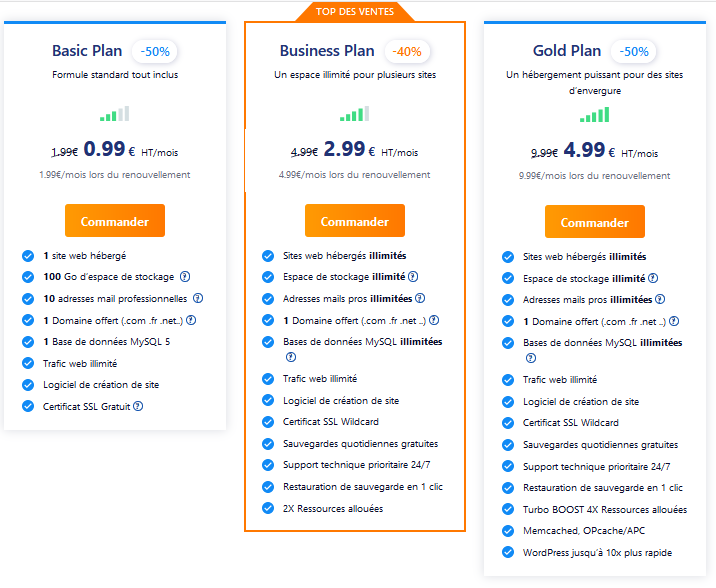
Task: Click help icon under Gold Bases de données MySQL
Action: 531,358
